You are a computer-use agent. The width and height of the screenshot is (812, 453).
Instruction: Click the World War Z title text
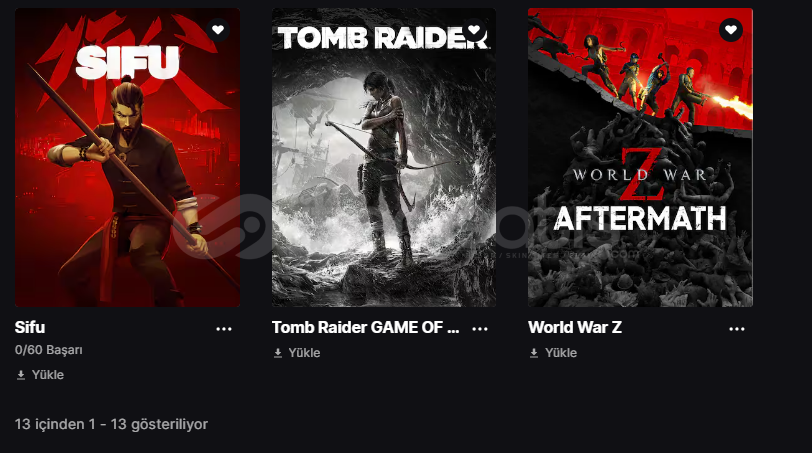[575, 327]
